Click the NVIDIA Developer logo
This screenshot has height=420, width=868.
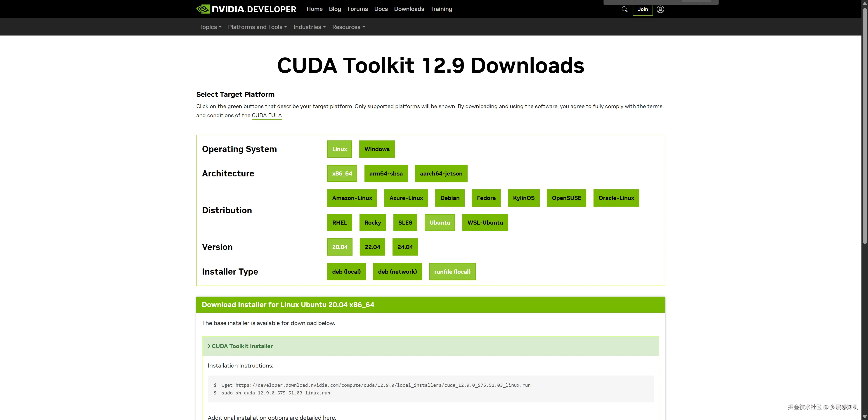click(x=246, y=9)
